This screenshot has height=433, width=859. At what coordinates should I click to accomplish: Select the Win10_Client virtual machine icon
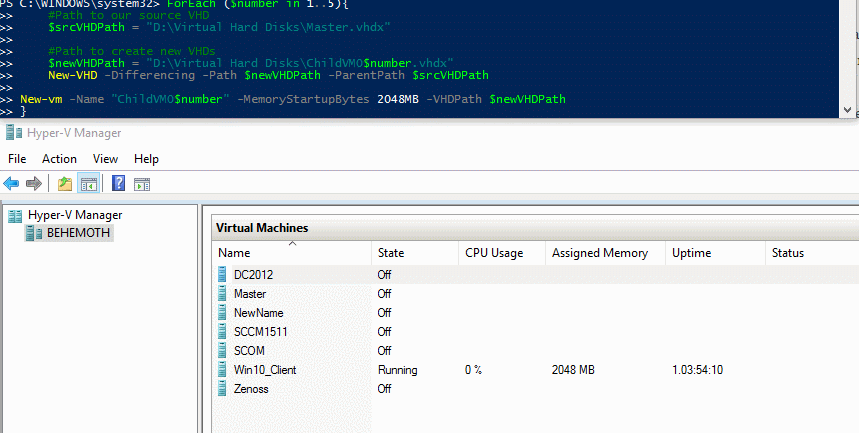click(223, 370)
